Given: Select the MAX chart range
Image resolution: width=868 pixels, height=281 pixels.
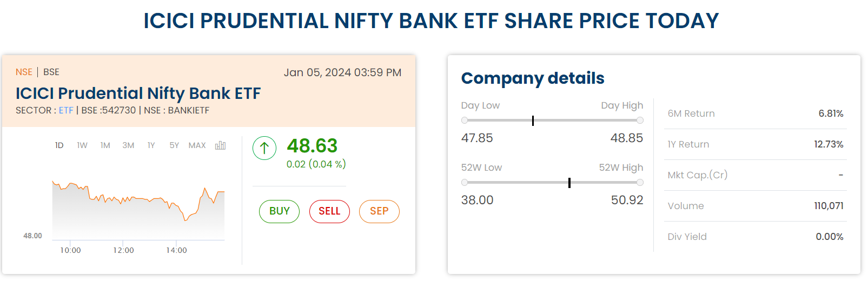Looking at the screenshot, I should click(197, 145).
